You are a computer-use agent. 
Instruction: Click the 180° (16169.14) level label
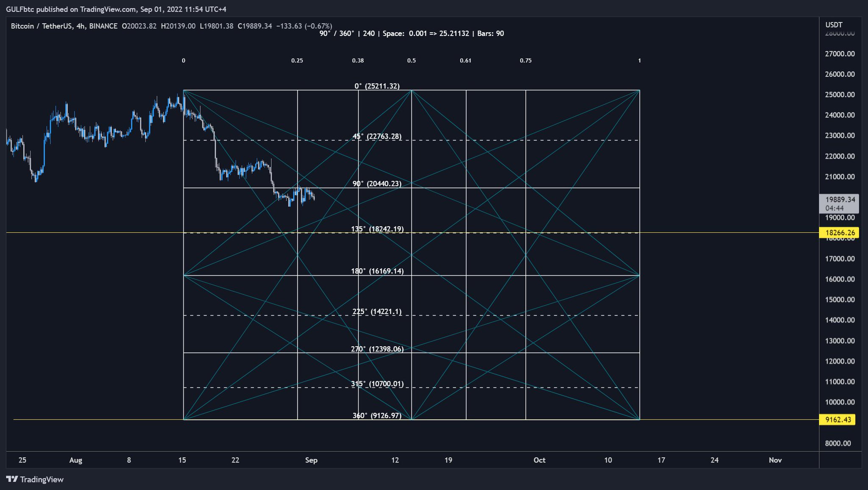[377, 271]
